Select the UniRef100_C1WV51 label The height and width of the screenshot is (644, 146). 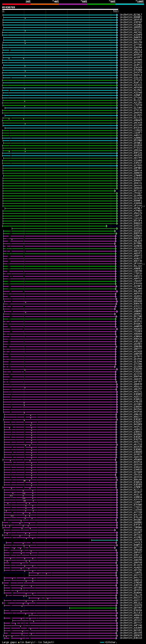(x=131, y=572)
